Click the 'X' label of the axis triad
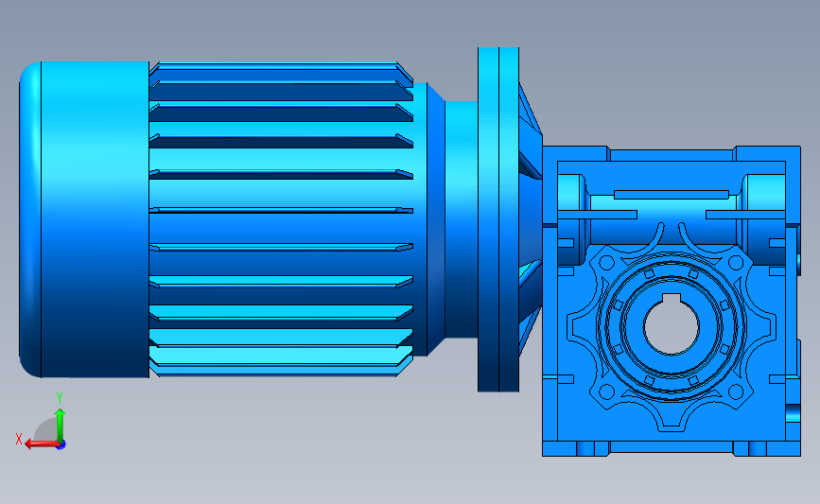Viewport: 820px width, 504px height. click(x=19, y=439)
